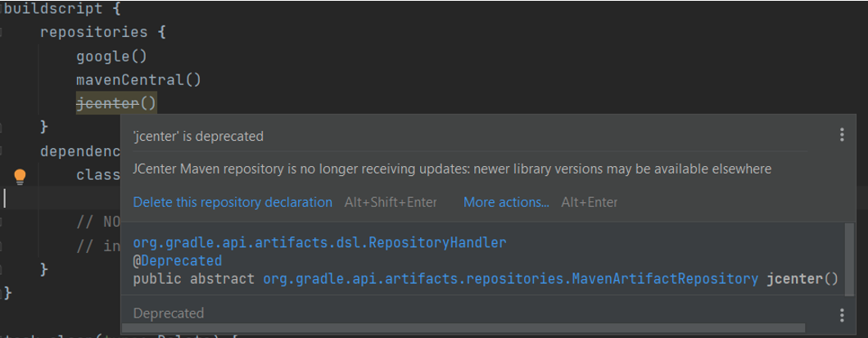Collapse the repositories block fold marker

(x=3, y=33)
